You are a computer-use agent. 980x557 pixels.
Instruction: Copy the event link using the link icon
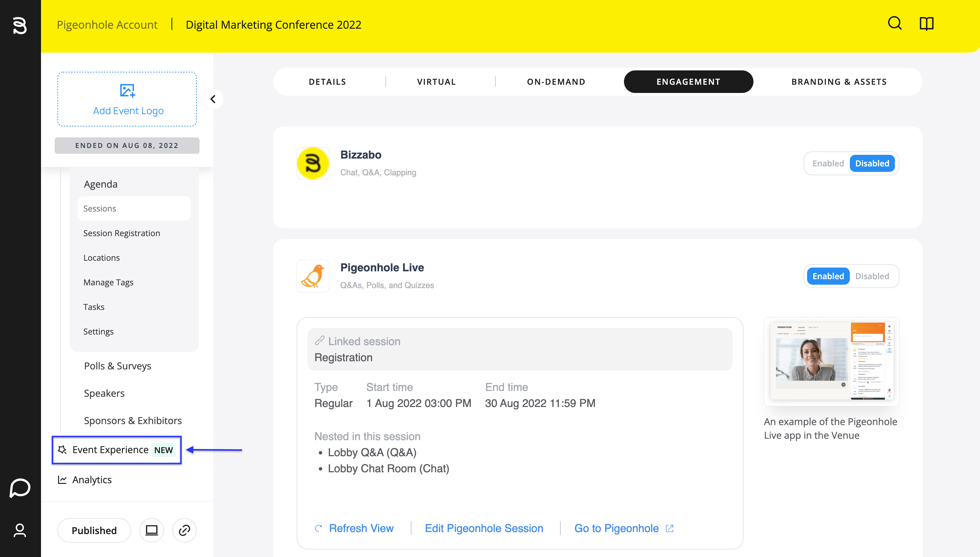coord(184,530)
